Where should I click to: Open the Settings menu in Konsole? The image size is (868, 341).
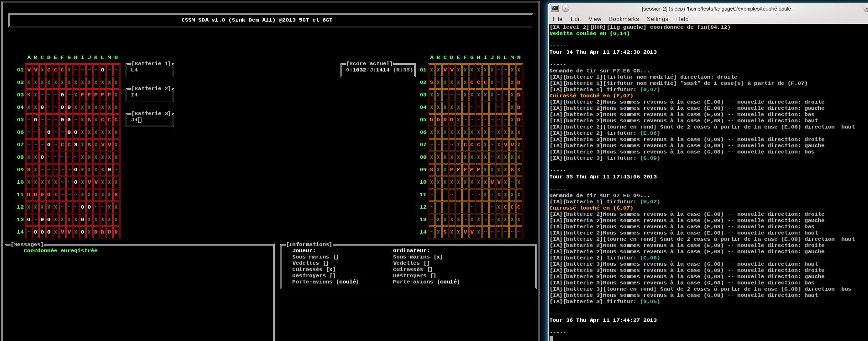pyautogui.click(x=657, y=19)
